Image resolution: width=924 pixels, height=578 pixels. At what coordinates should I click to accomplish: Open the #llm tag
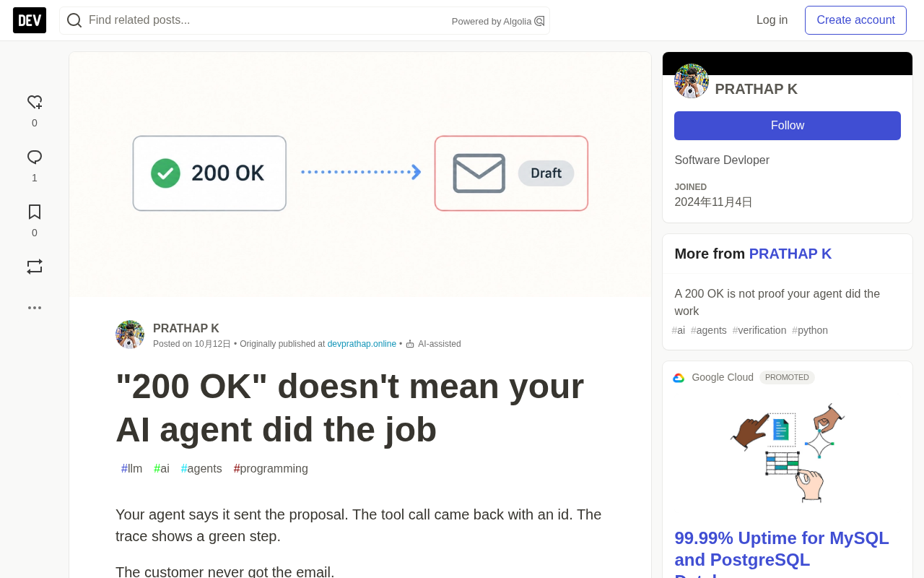(x=131, y=468)
